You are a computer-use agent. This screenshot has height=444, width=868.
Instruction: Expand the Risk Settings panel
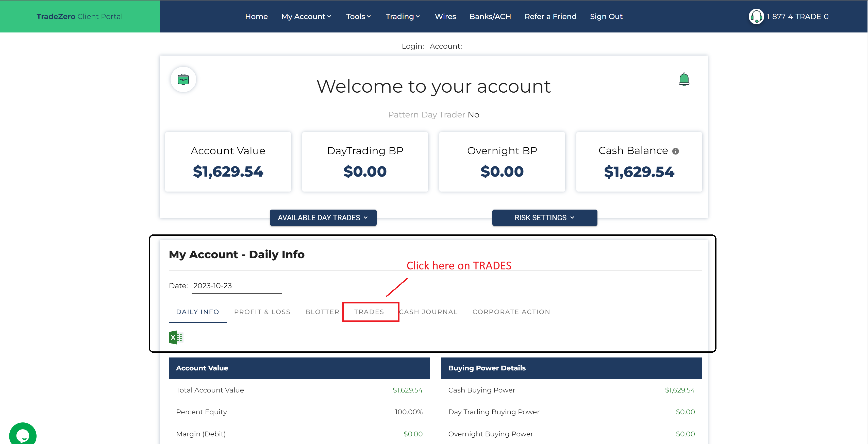click(x=544, y=218)
